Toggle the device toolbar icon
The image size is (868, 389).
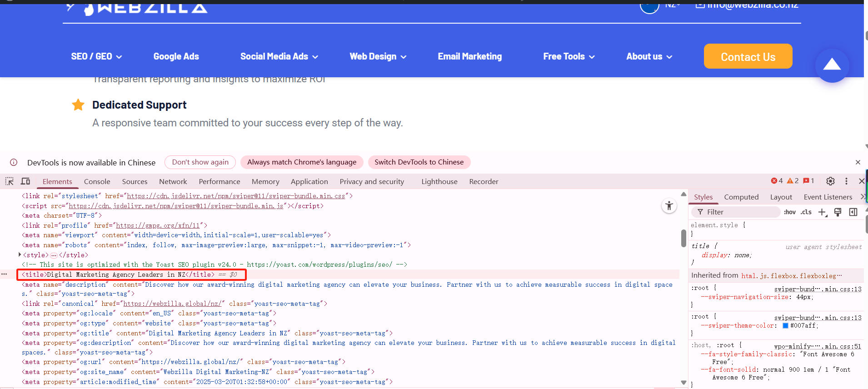(x=25, y=181)
